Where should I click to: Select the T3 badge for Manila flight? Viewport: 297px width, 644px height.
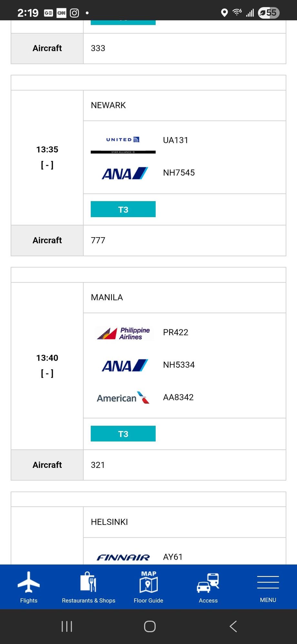coord(123,434)
